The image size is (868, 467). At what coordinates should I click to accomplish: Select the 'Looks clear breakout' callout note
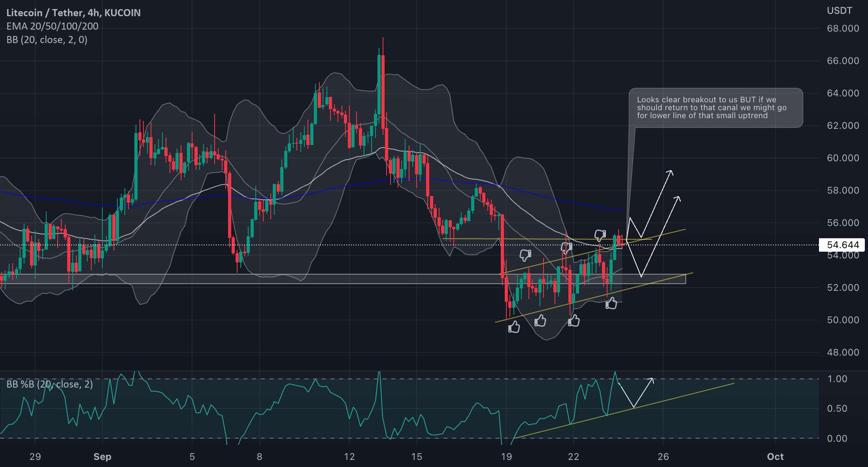tap(716, 108)
